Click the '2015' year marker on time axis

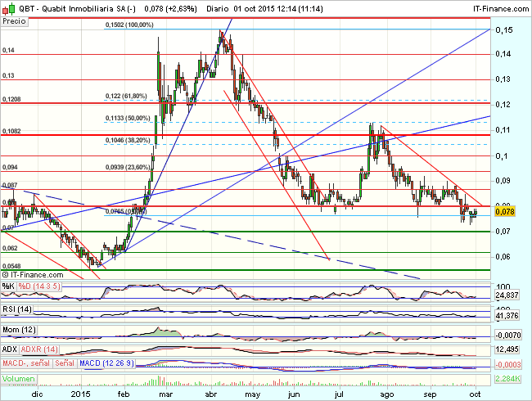click(x=81, y=394)
